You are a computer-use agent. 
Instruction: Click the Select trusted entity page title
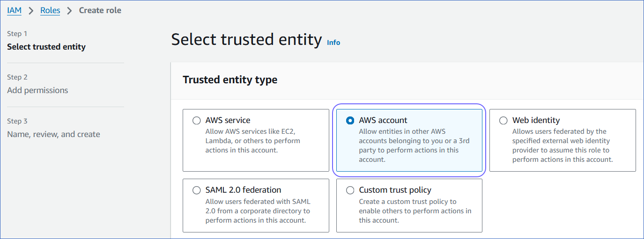coord(246,40)
